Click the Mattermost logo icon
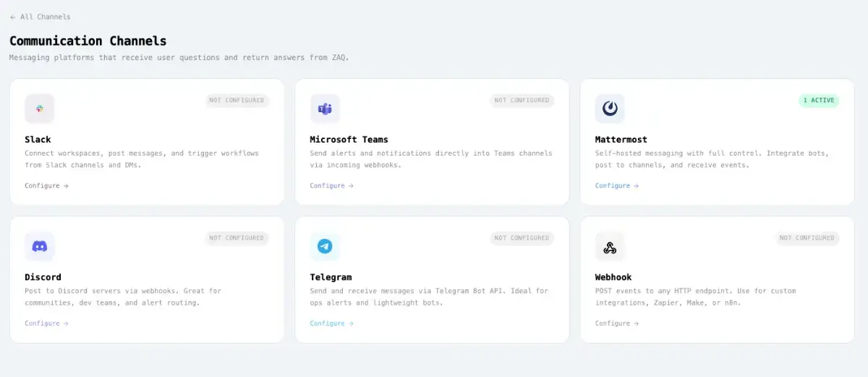 (x=610, y=109)
